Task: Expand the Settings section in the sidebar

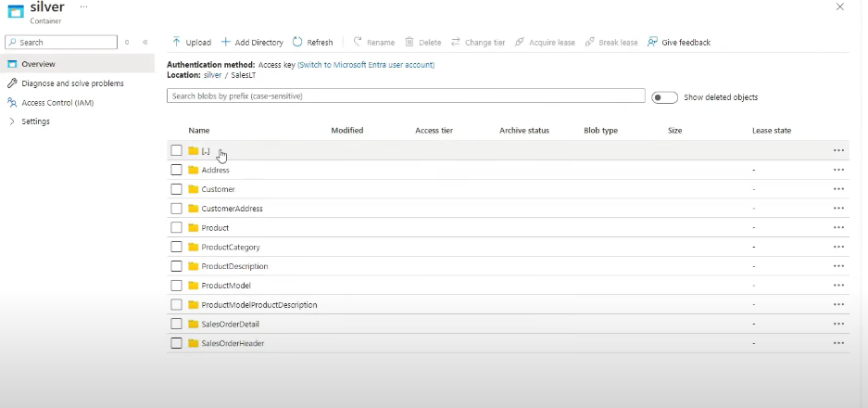Action: pos(12,121)
